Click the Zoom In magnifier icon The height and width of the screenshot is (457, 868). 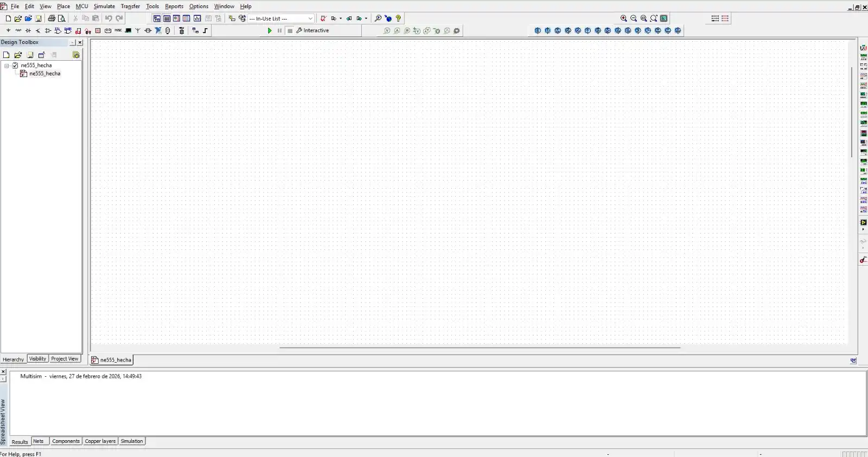[624, 18]
